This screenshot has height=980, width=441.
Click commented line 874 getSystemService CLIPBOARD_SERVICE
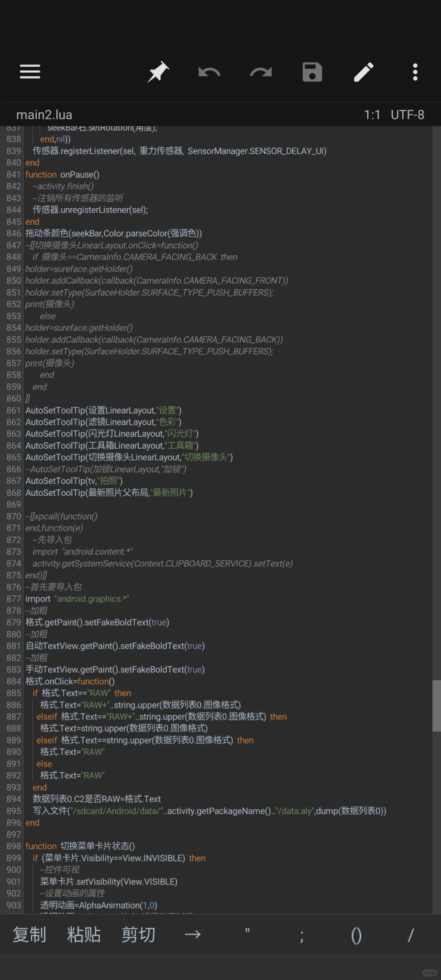pos(163,563)
